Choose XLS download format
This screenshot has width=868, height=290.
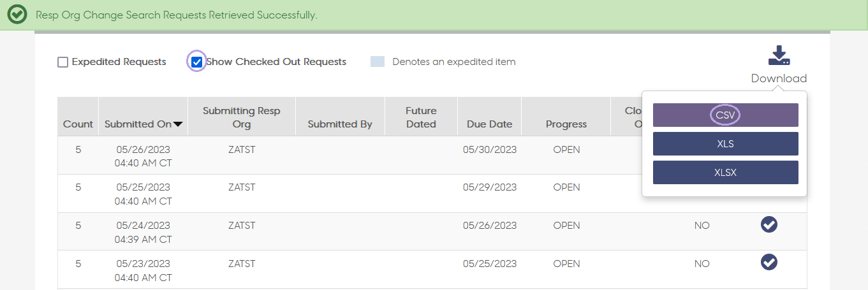pos(726,143)
